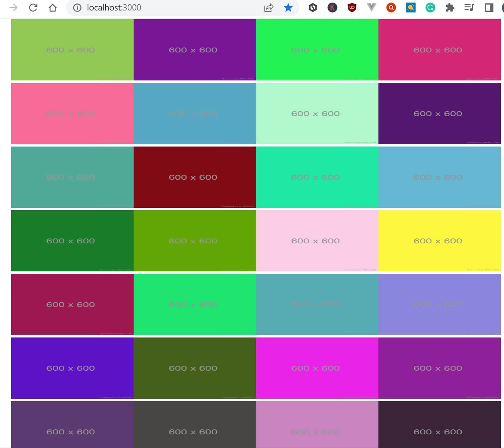This screenshot has height=448, width=504.
Task: Click the share icon in address bar
Action: coord(269,7)
